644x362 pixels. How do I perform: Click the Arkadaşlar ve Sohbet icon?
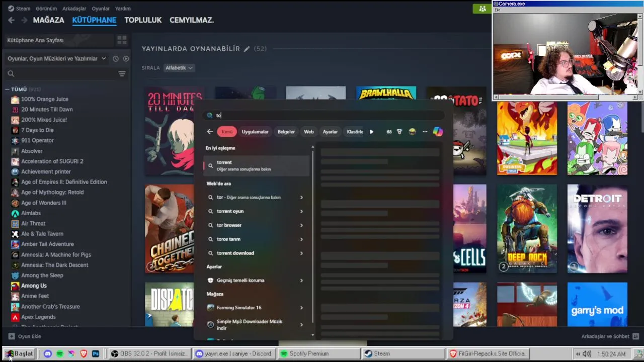click(x=636, y=336)
